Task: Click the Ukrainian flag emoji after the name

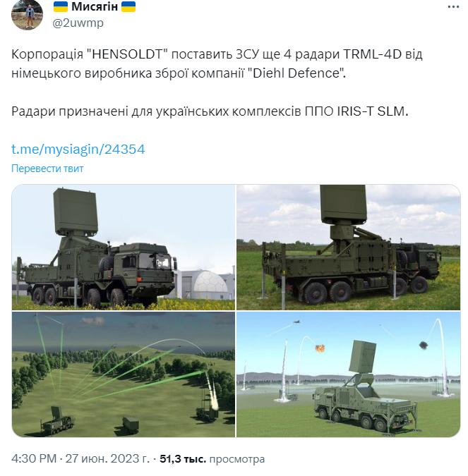Action: (x=128, y=6)
